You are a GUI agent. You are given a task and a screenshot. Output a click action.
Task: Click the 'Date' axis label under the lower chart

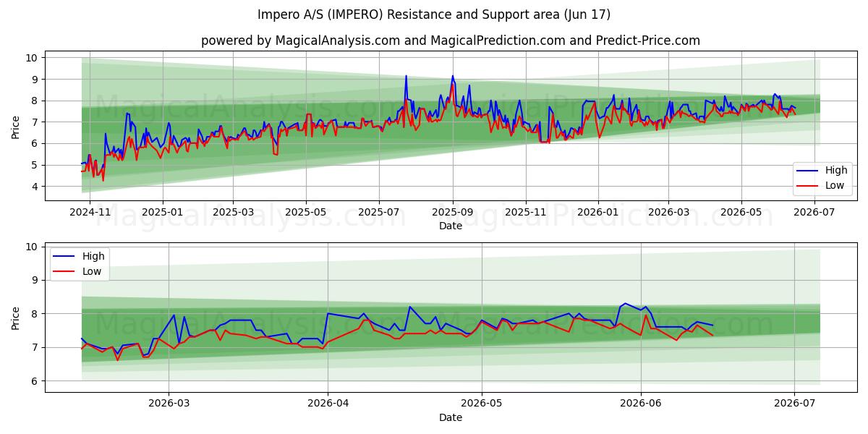click(x=451, y=417)
